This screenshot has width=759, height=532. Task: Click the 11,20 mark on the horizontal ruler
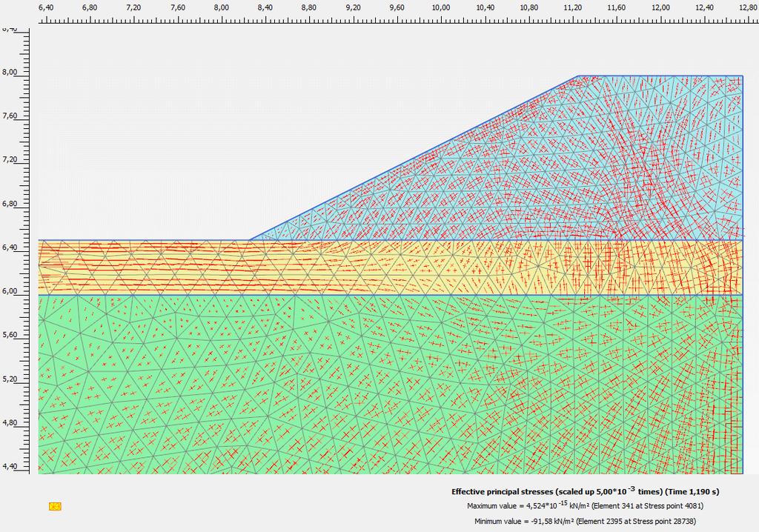[573, 7]
